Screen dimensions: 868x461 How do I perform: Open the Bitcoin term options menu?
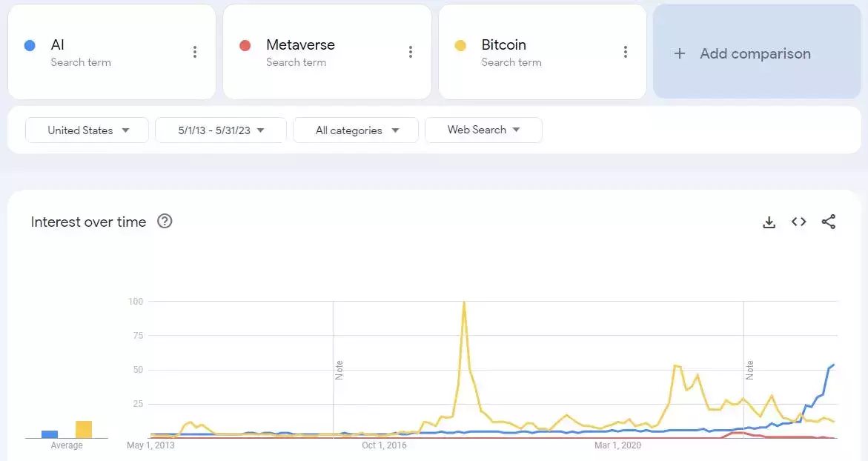[626, 52]
